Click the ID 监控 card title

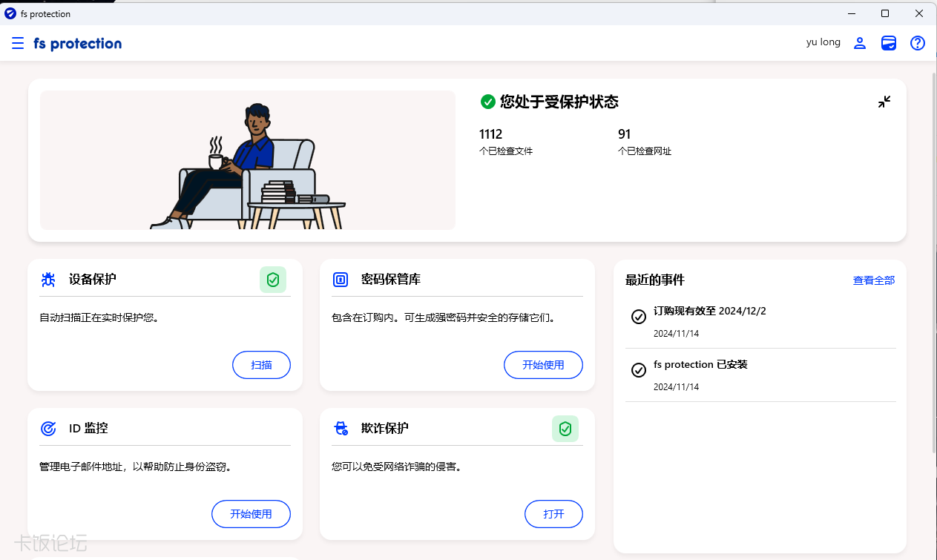point(88,429)
